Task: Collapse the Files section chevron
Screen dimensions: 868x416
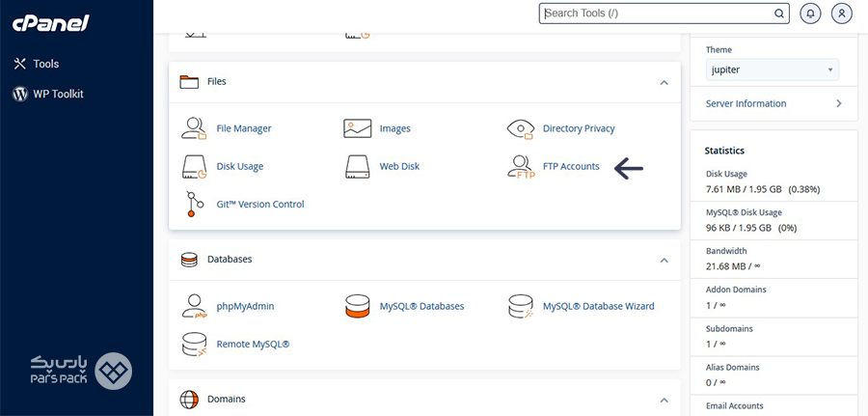Action: [x=665, y=83]
